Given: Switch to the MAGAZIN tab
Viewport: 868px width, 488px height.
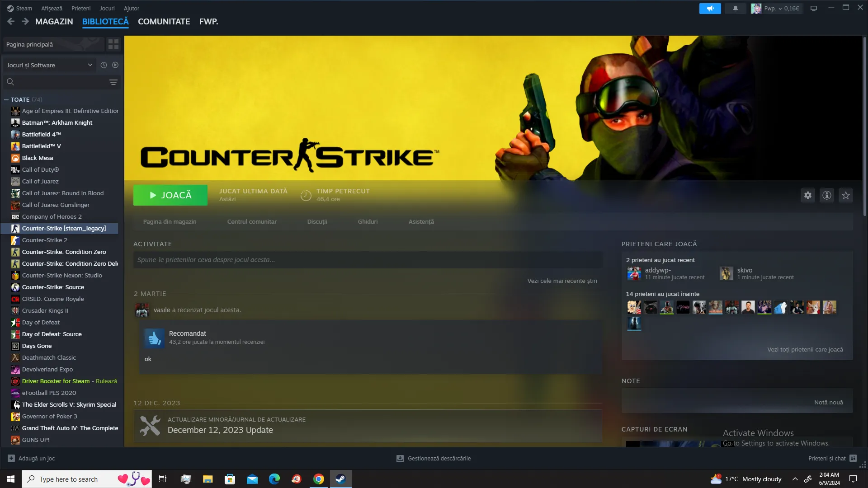Looking at the screenshot, I should (x=54, y=21).
